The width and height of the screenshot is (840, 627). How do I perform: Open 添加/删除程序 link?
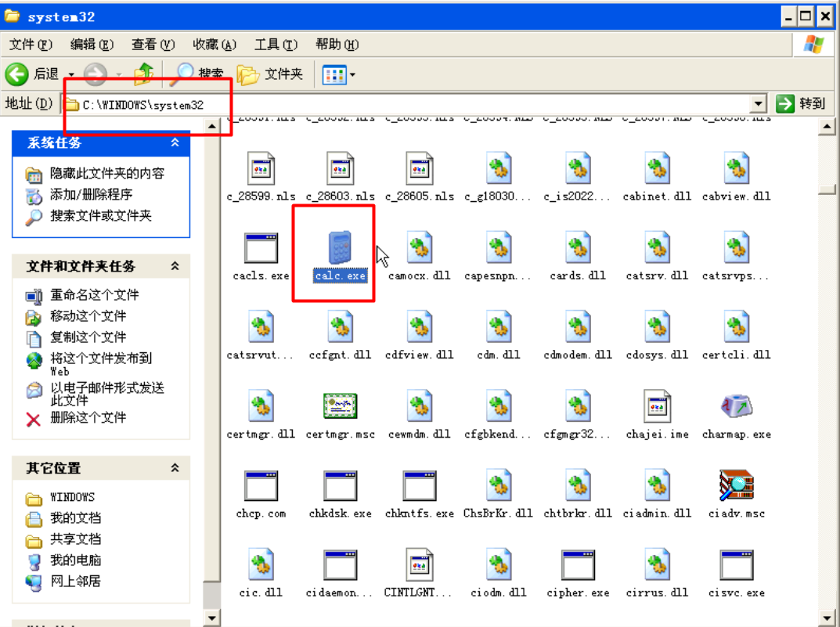click(91, 194)
